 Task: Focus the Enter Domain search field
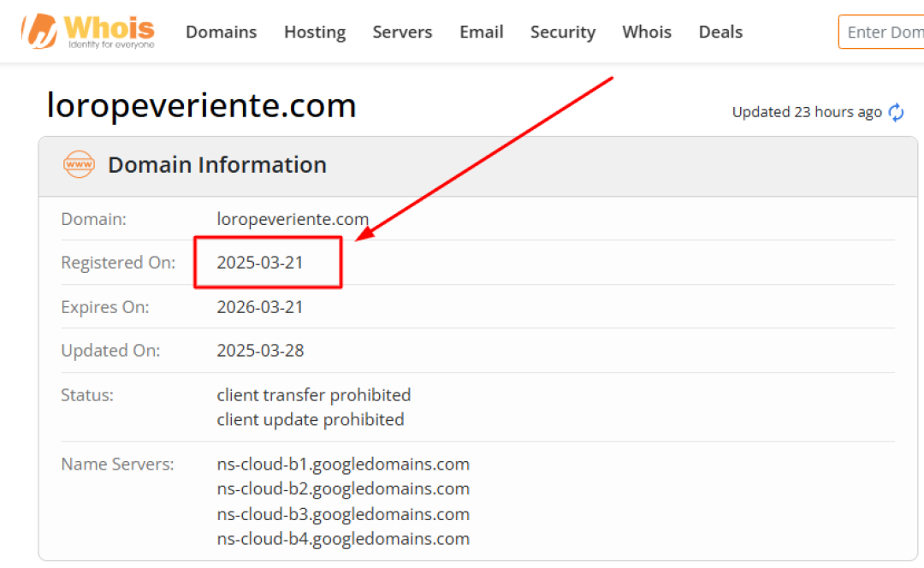pos(883,32)
